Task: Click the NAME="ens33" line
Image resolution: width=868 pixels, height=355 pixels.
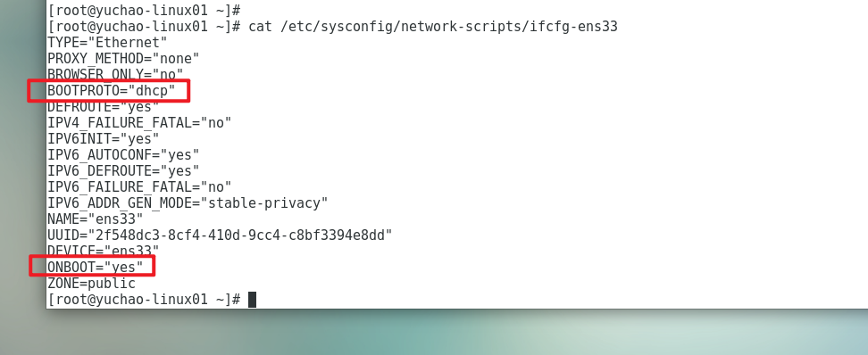Action: point(96,219)
